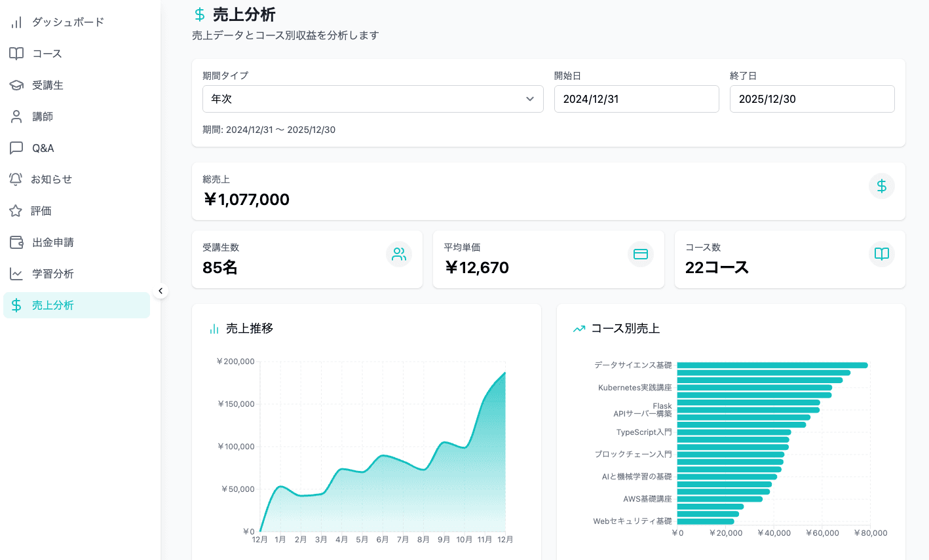Select the 出金申請 wallet icon
This screenshot has width=929, height=560.
(x=16, y=242)
